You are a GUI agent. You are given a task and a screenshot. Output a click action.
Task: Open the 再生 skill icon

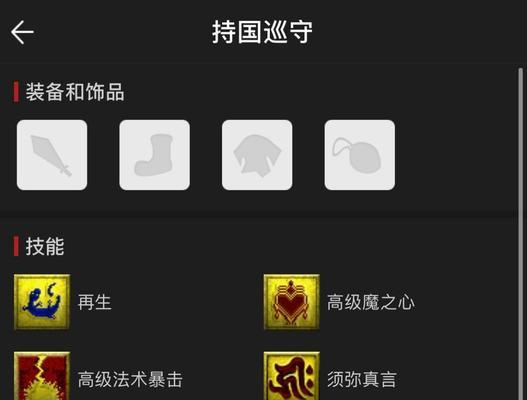tap(42, 302)
